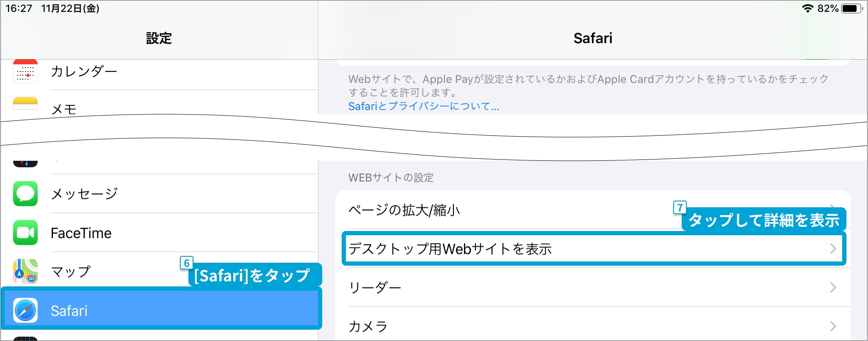
Task: Tap the FaceTime camera icon
Action: 25,233
